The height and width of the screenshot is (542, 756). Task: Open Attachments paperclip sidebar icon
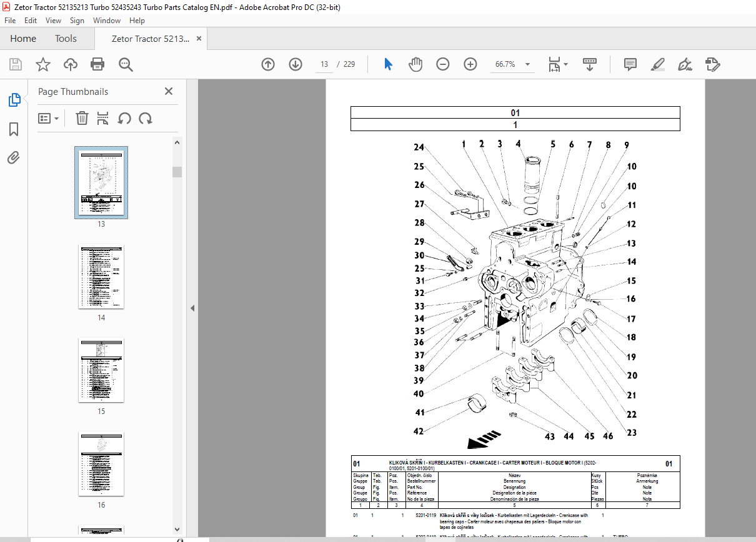coord(14,158)
